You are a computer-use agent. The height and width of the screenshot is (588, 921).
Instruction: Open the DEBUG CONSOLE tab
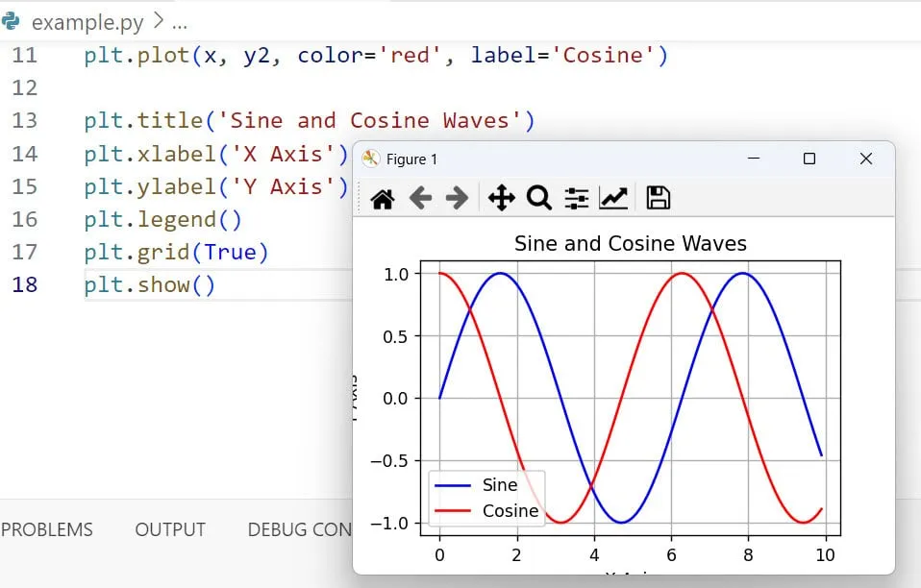coord(300,529)
